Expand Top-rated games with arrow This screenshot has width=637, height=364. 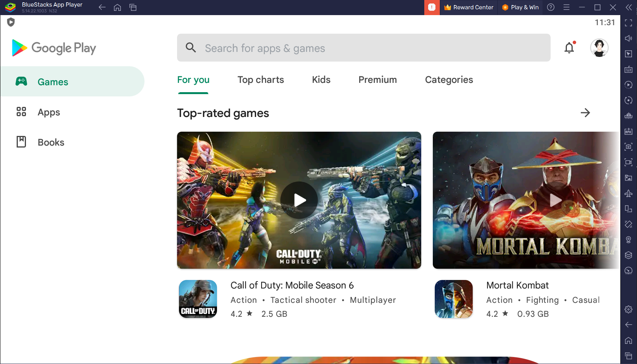585,113
